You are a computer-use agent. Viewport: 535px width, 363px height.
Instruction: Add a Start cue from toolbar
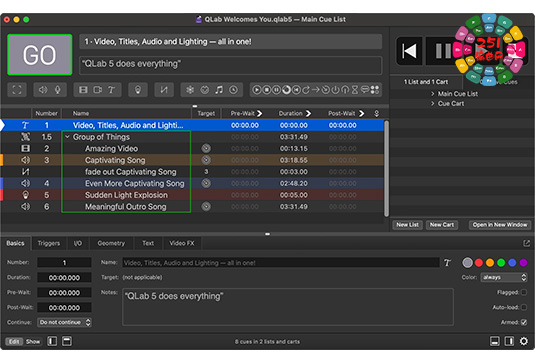point(257,90)
